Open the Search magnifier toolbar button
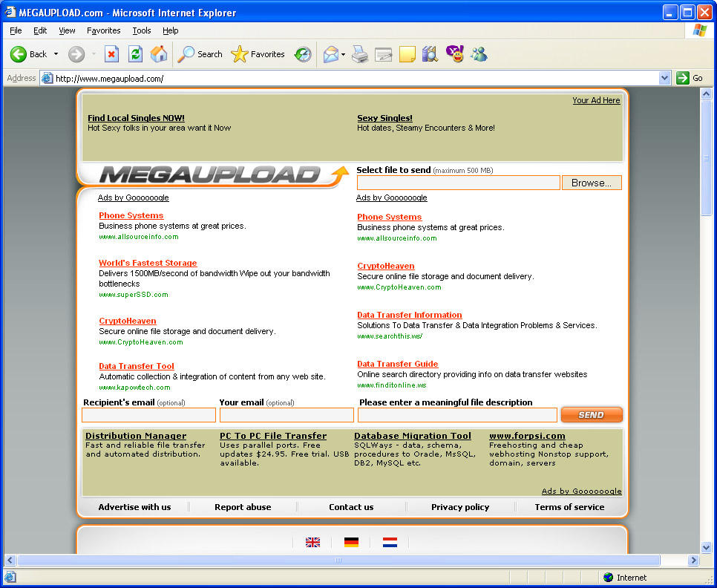 click(x=200, y=54)
